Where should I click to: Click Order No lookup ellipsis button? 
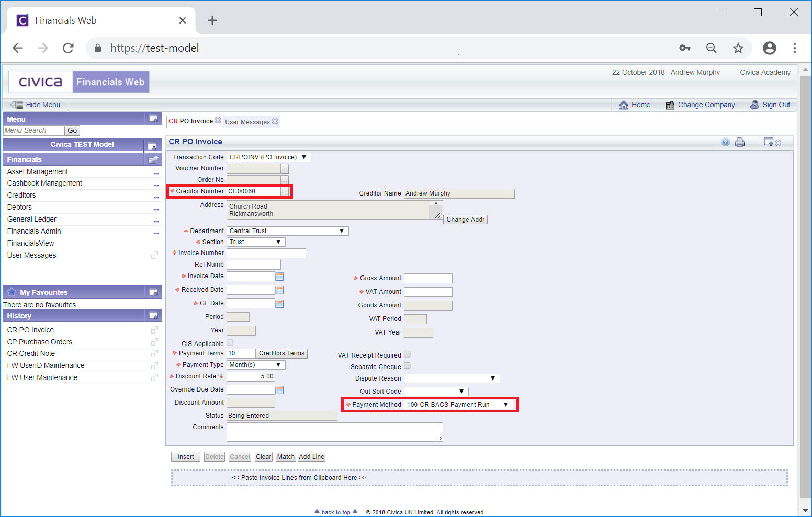(285, 180)
